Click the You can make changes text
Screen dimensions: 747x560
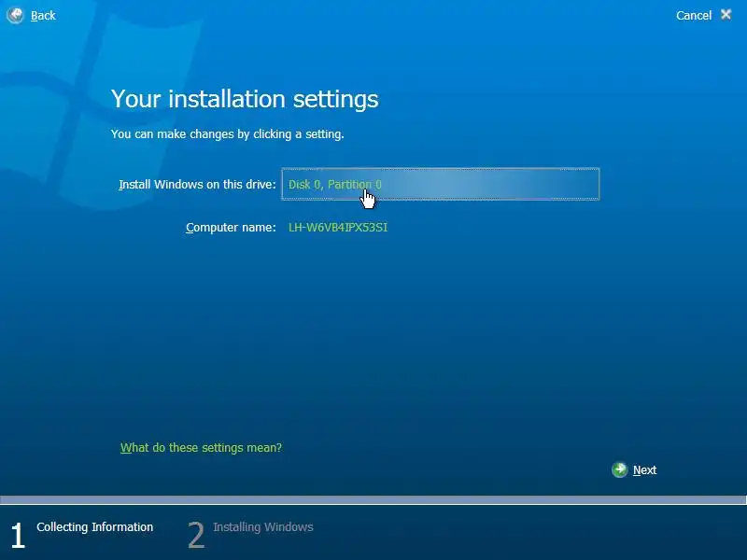(227, 134)
